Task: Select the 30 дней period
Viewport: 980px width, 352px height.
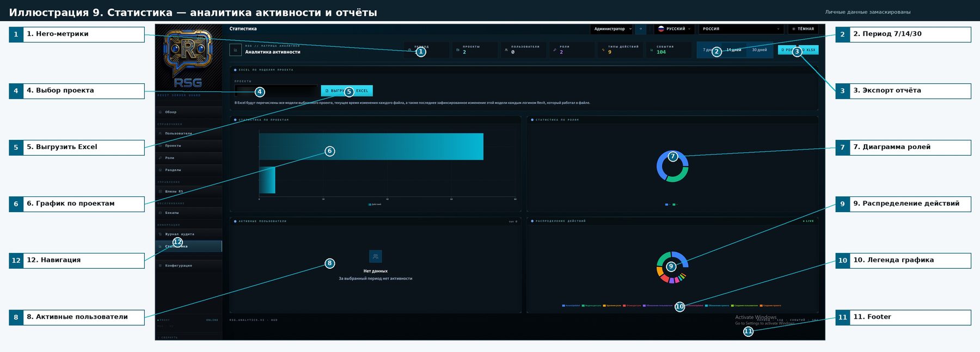Action: point(759,50)
